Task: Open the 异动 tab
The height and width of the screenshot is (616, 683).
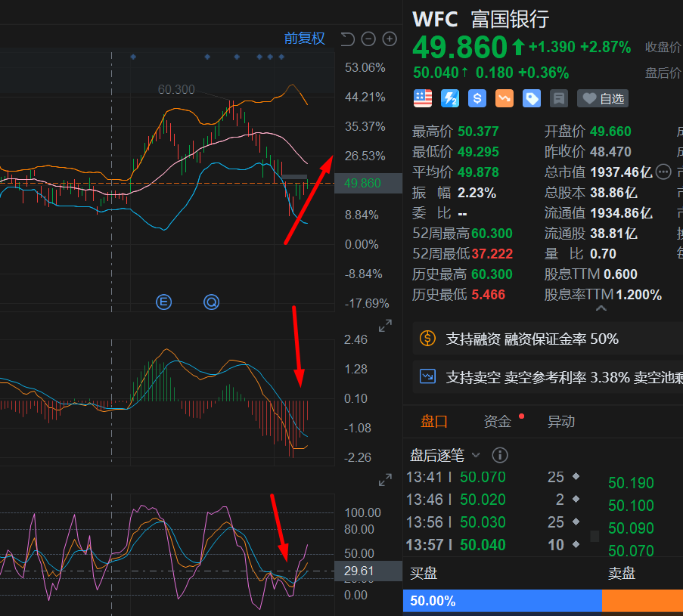Action: click(x=560, y=421)
